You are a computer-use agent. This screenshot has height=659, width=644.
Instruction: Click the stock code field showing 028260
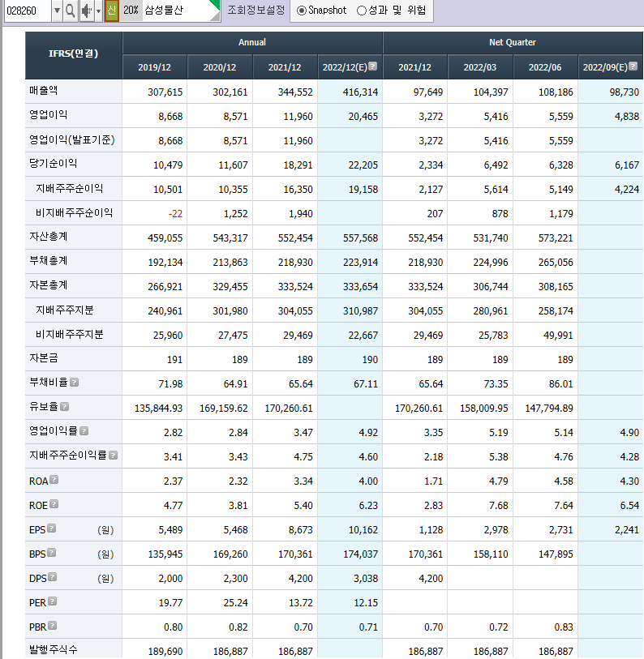[x=28, y=11]
